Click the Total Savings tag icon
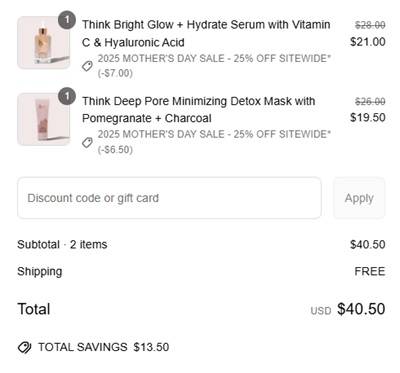This screenshot has width=400, height=373. (x=24, y=347)
